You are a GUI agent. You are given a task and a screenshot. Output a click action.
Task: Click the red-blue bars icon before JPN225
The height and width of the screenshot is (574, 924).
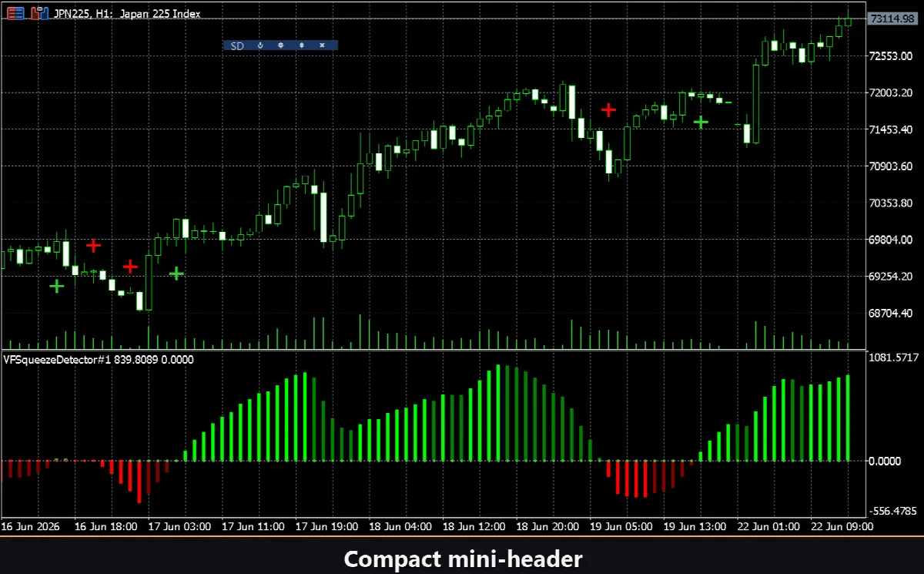(x=38, y=13)
